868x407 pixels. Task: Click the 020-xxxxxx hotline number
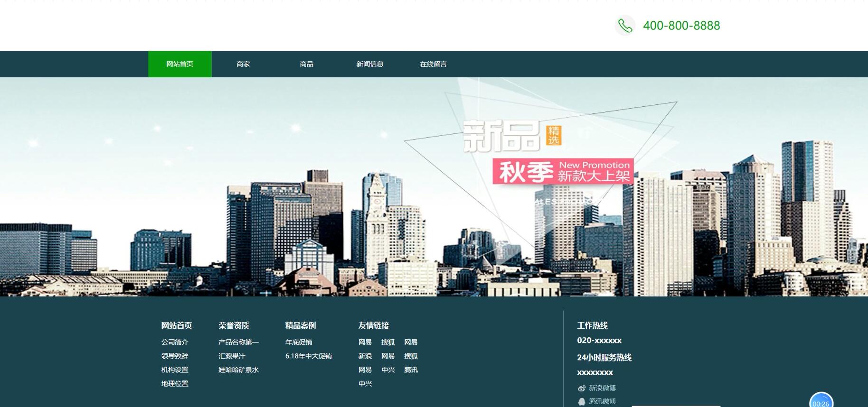[599, 340]
